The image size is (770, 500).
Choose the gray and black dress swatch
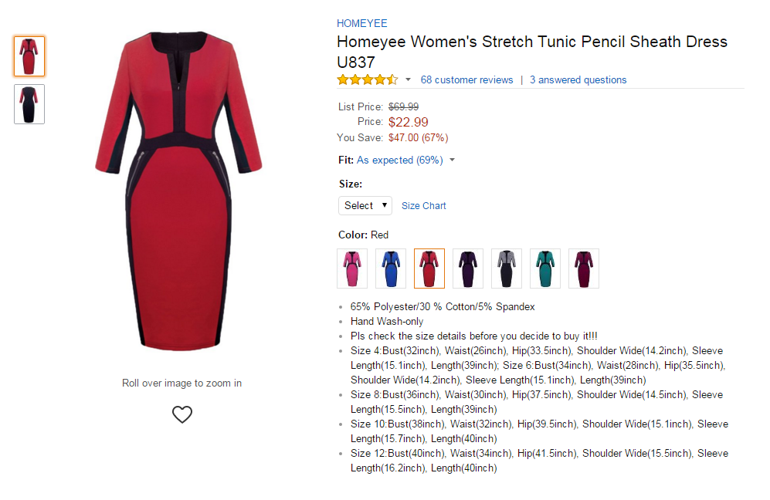506,269
